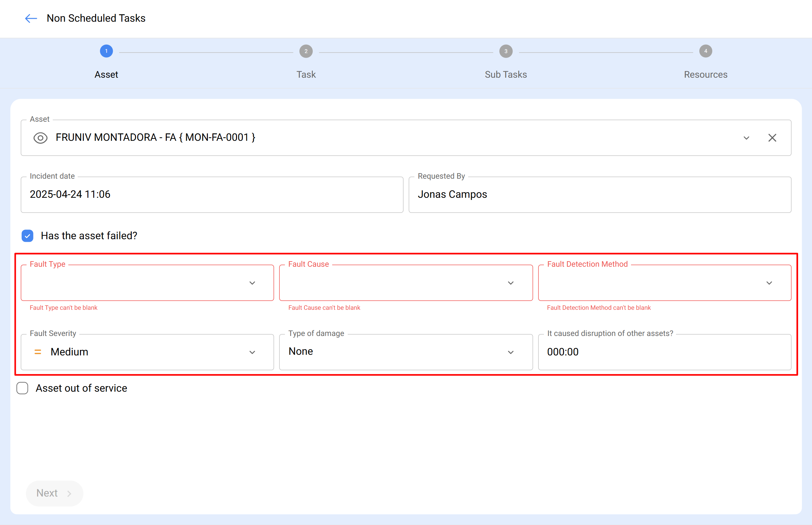The height and width of the screenshot is (525, 812).
Task: Click the Medium severity indicator icon
Action: pos(38,352)
